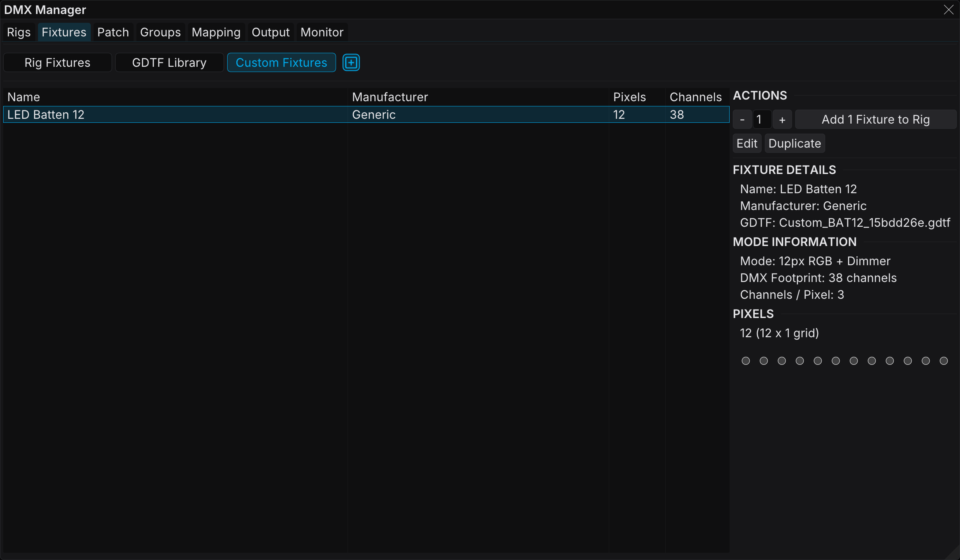The image size is (960, 560).
Task: Open the Patch tab
Action: coord(113,32)
